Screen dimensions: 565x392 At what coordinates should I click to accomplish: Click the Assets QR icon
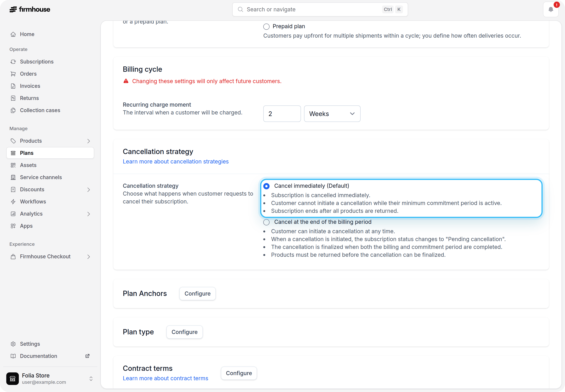point(13,165)
